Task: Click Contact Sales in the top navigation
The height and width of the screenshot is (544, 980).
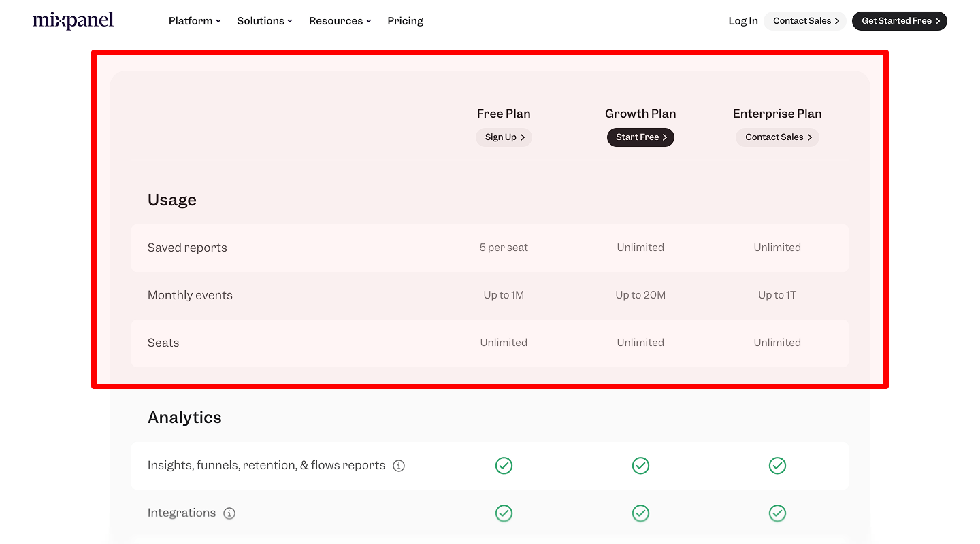Action: point(804,21)
